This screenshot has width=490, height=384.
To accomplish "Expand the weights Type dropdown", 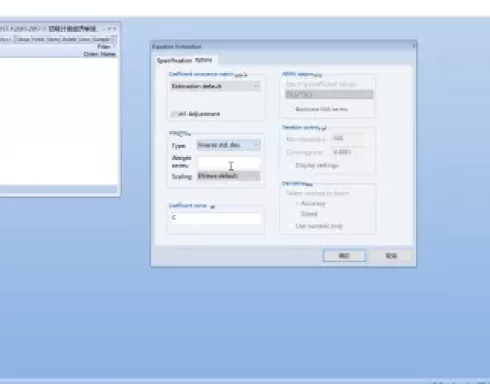I will [229, 145].
